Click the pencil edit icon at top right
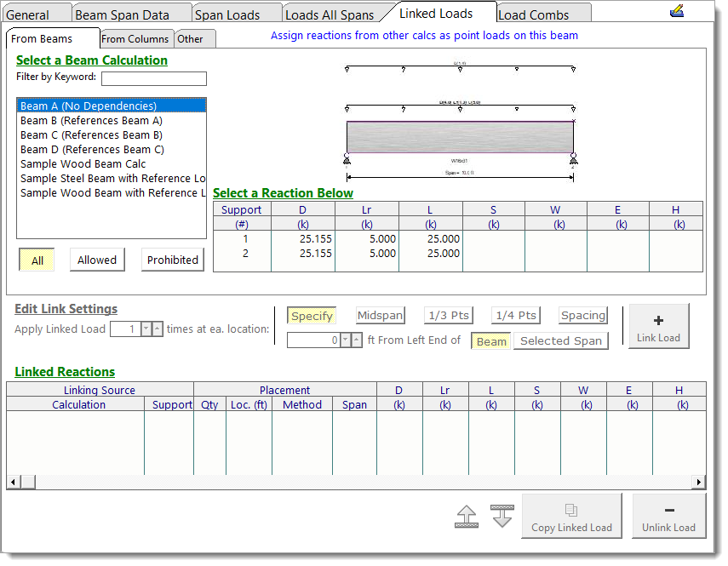 [677, 11]
